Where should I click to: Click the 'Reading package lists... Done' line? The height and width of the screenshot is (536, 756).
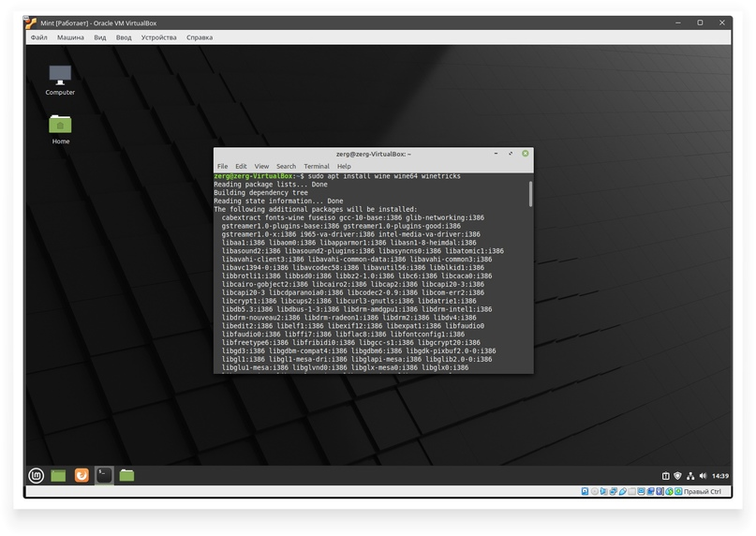click(x=271, y=185)
